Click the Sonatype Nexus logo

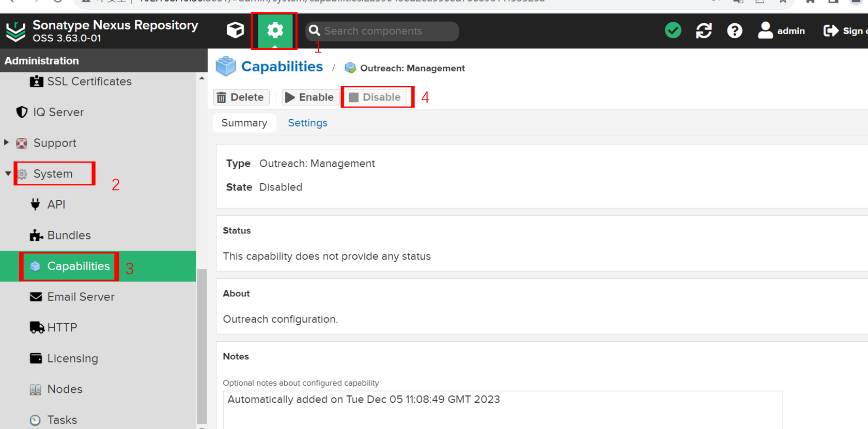pos(16,31)
